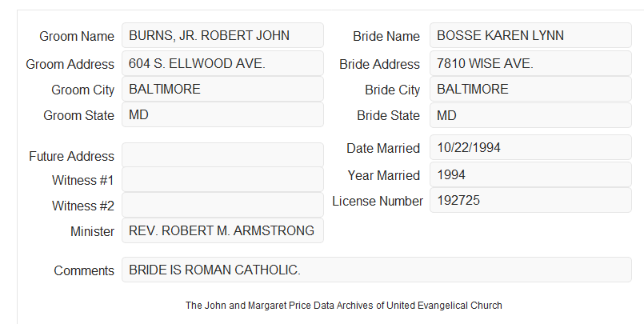Click the Groom State field showing MD
The image size is (644, 324).
point(222,114)
